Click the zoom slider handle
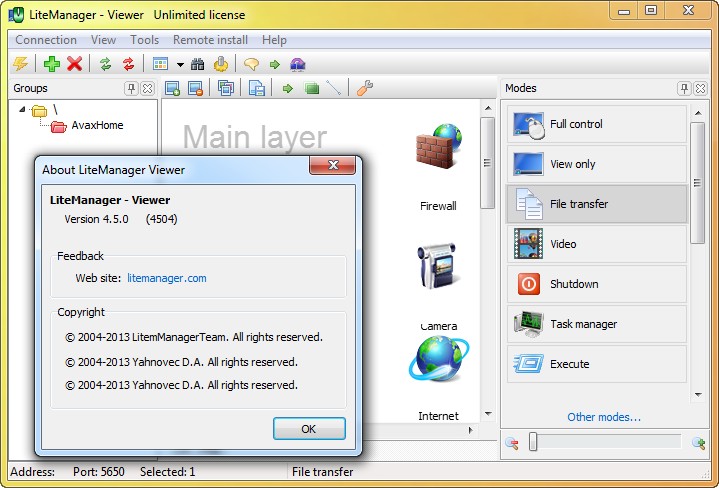This screenshot has width=719, height=488. click(532, 442)
